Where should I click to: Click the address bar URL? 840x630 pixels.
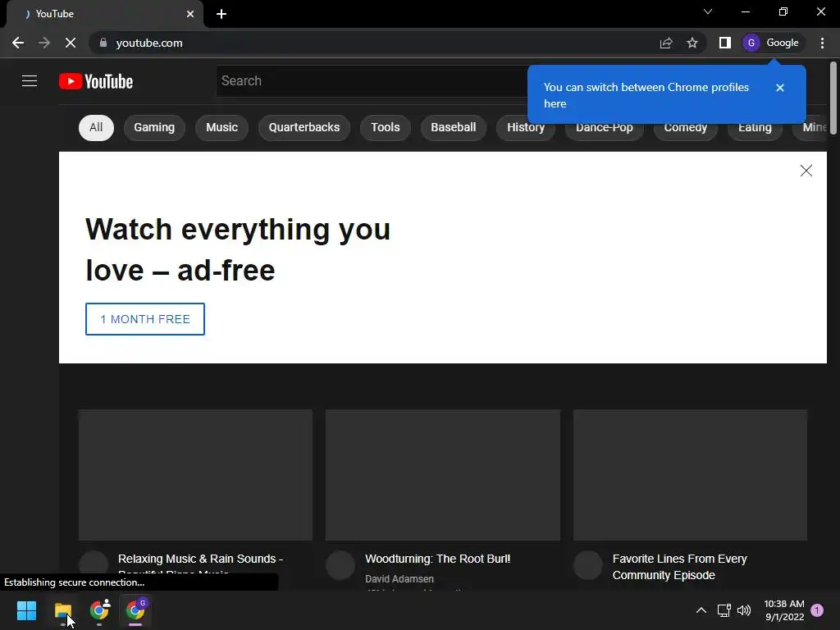point(149,43)
